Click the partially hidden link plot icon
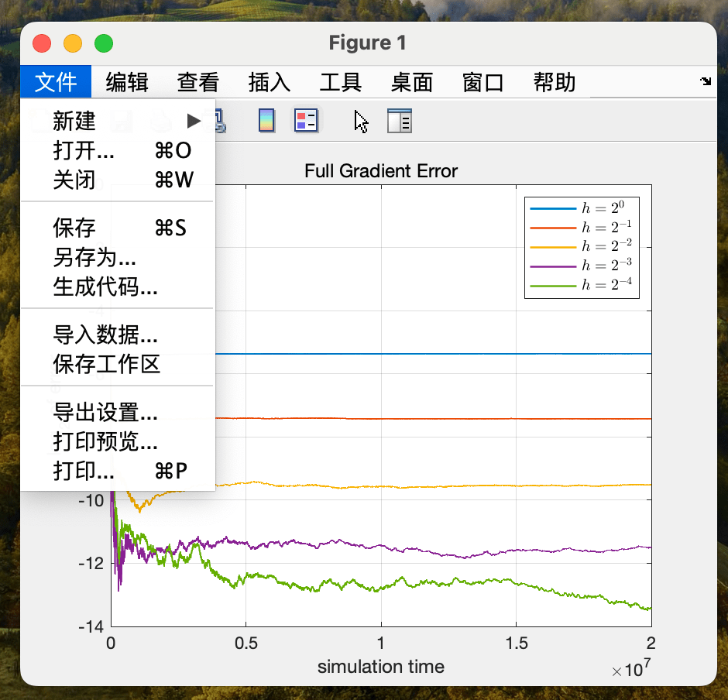The height and width of the screenshot is (700, 728). (219, 120)
